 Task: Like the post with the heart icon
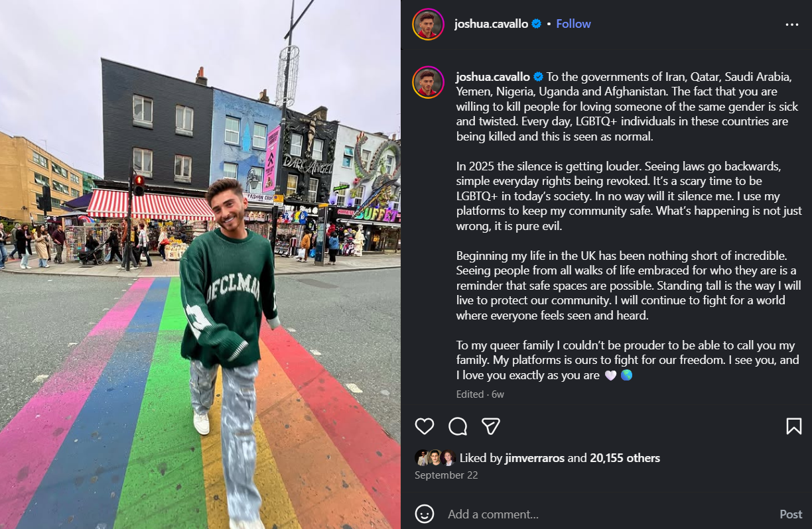425,426
